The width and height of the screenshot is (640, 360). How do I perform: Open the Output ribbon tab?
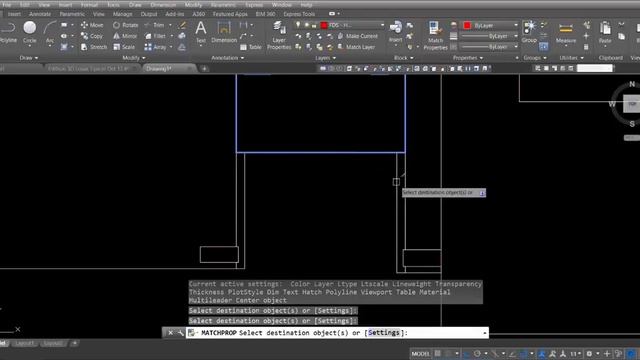pyautogui.click(x=149, y=14)
